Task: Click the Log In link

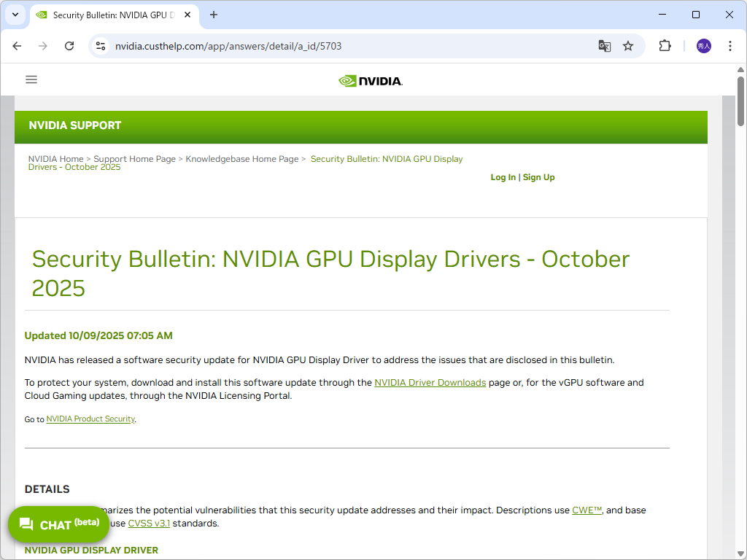Action: [503, 177]
